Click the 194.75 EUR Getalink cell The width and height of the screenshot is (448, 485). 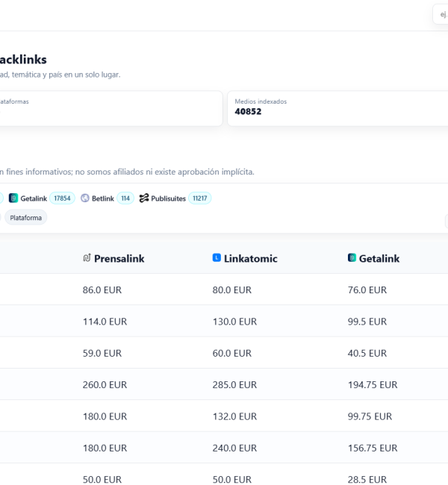(373, 385)
